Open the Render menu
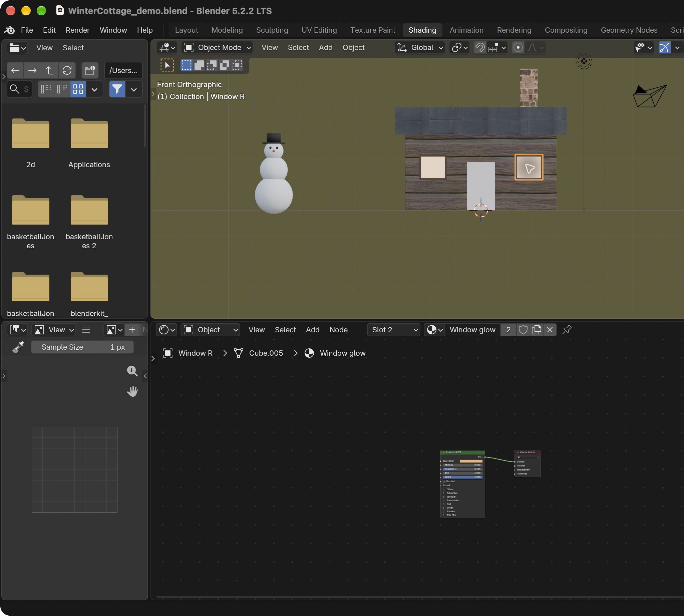The image size is (684, 616). tap(77, 30)
